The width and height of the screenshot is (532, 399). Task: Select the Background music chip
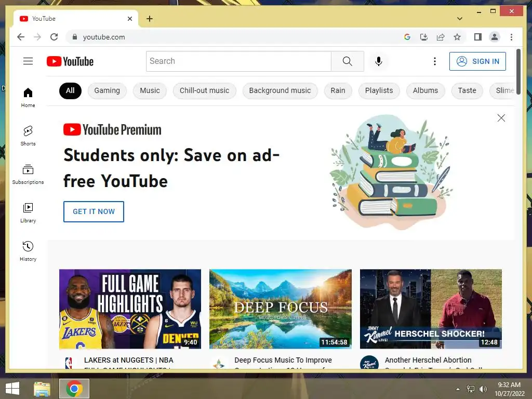coord(280,90)
